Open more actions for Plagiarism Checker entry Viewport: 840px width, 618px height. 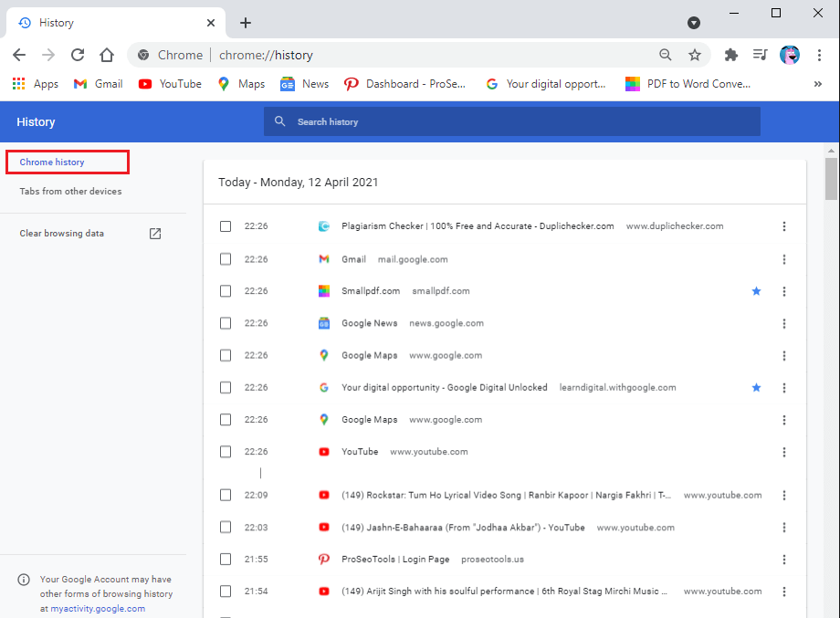click(784, 225)
